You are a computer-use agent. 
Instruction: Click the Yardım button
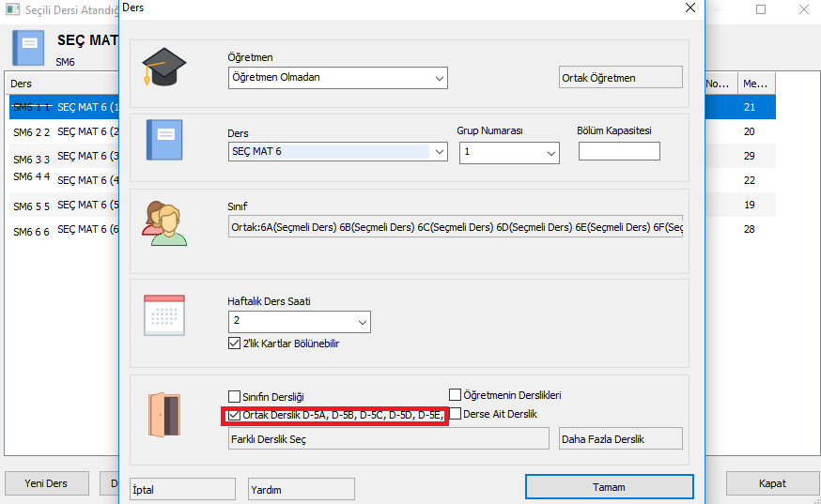tap(302, 489)
